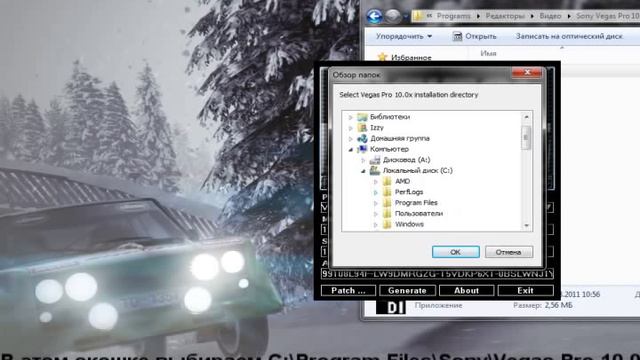The width and height of the screenshot is (640, 360).
Task: Select the Program Files folder icon
Action: pos(387,202)
